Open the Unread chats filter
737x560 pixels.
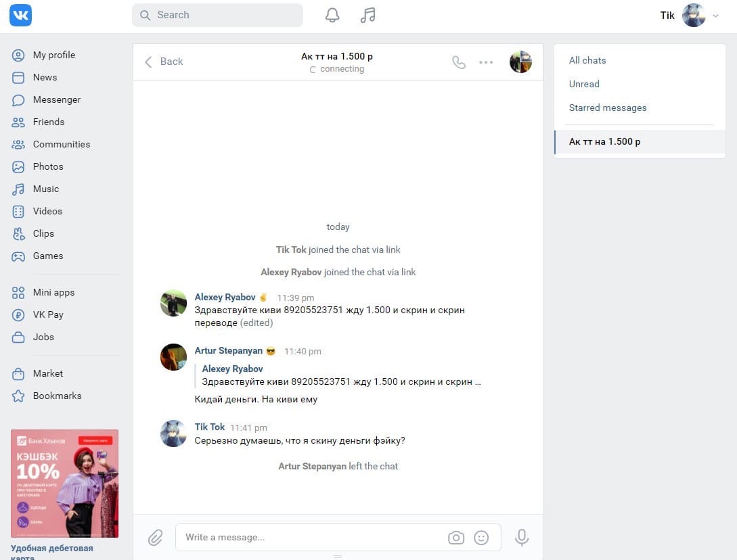click(x=584, y=84)
